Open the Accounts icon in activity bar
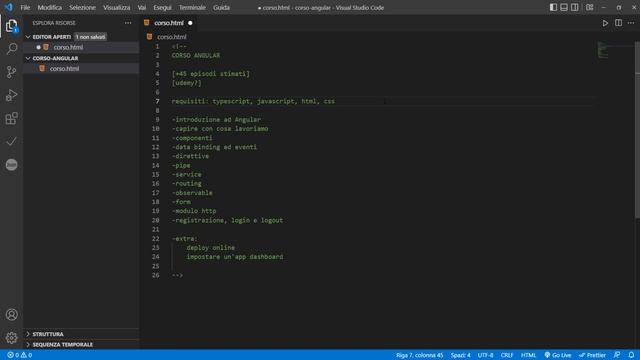Image resolution: width=640 pixels, height=360 pixels. 11,314
